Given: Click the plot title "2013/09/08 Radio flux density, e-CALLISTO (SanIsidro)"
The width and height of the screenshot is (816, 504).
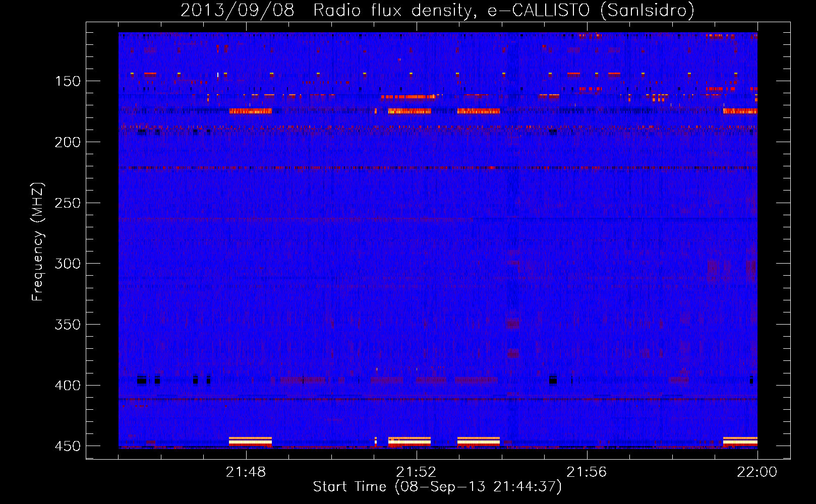Looking at the screenshot, I should tap(437, 10).
